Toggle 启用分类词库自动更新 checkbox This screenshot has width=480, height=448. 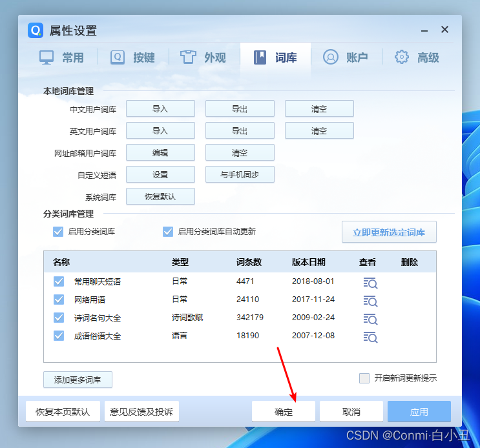point(168,232)
